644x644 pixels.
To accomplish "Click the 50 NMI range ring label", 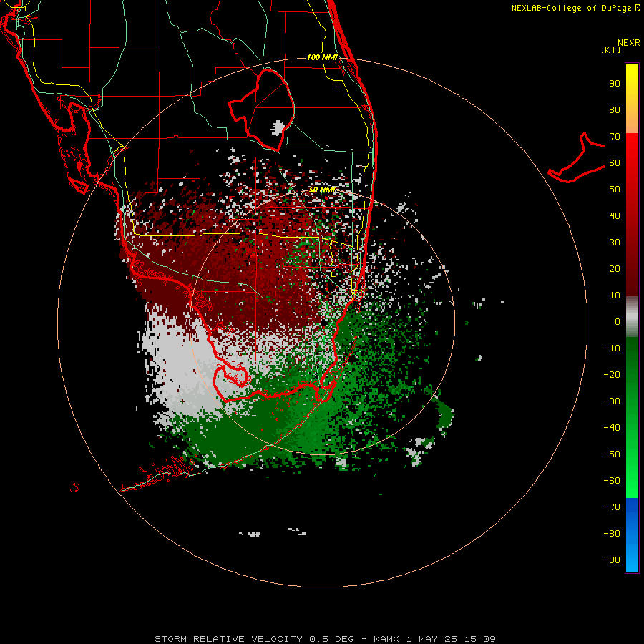I will coord(322,190).
